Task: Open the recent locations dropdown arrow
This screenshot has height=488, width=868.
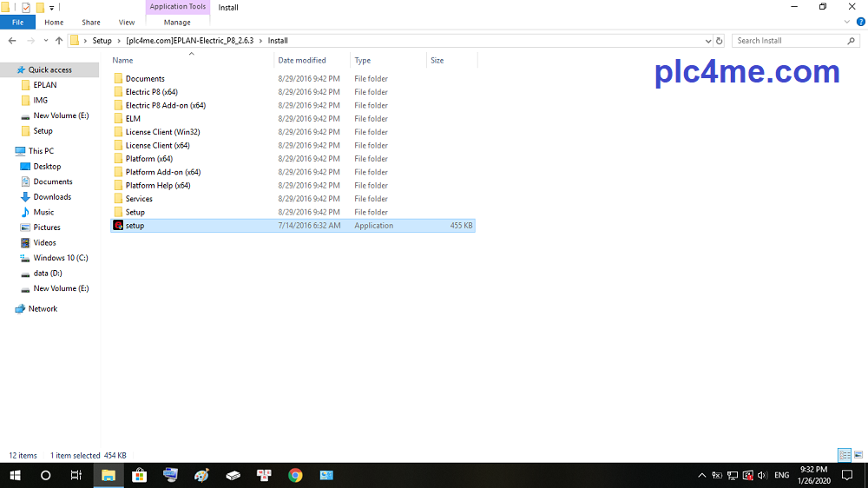Action: [x=45, y=41]
